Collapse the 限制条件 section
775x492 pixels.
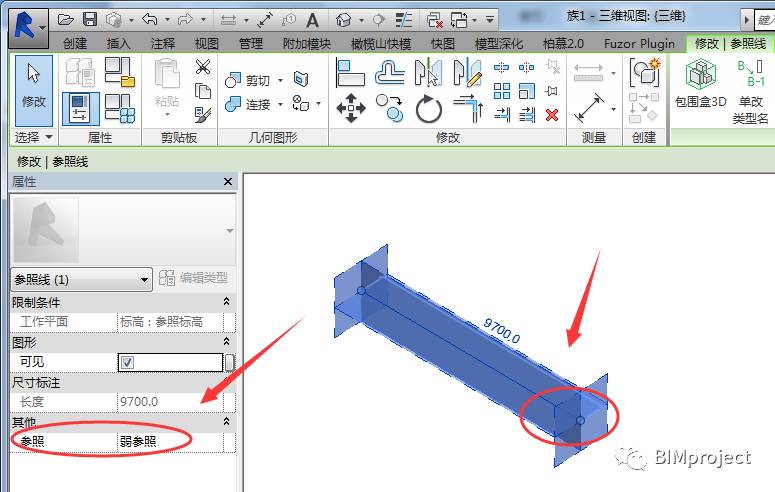(226, 302)
